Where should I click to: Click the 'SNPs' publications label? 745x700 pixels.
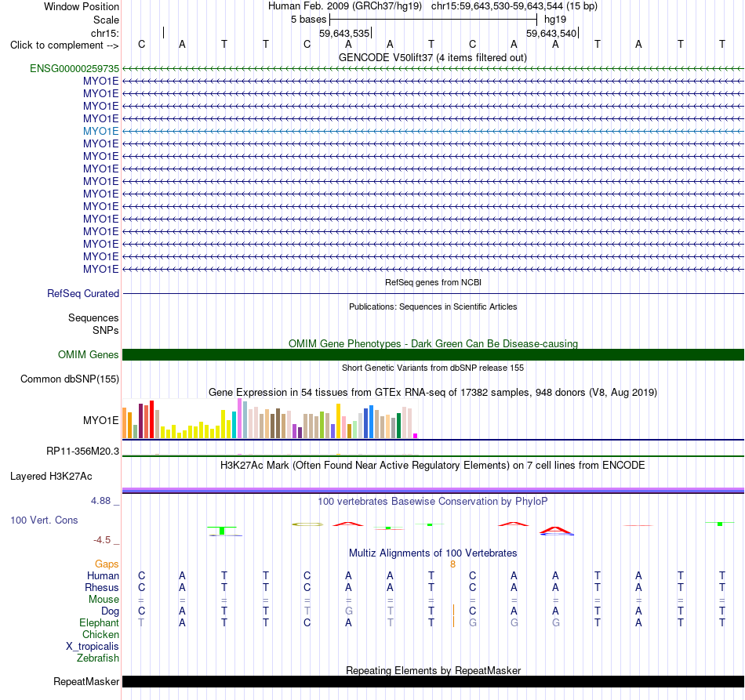106,331
